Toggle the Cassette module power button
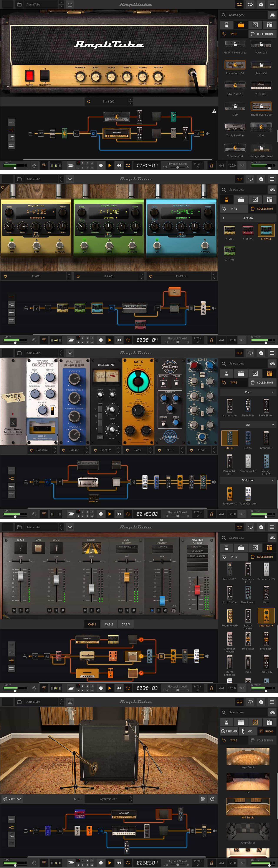Screen dimensions: 278x868 coord(32,450)
